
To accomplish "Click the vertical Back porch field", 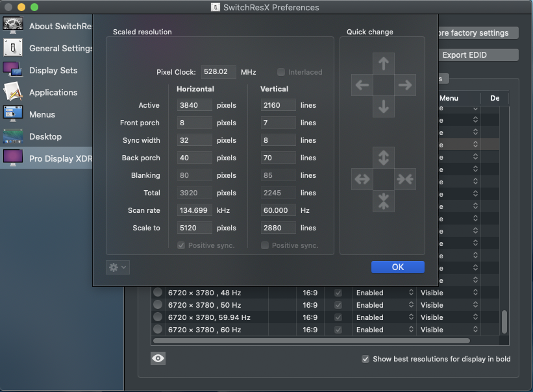I will [278, 158].
